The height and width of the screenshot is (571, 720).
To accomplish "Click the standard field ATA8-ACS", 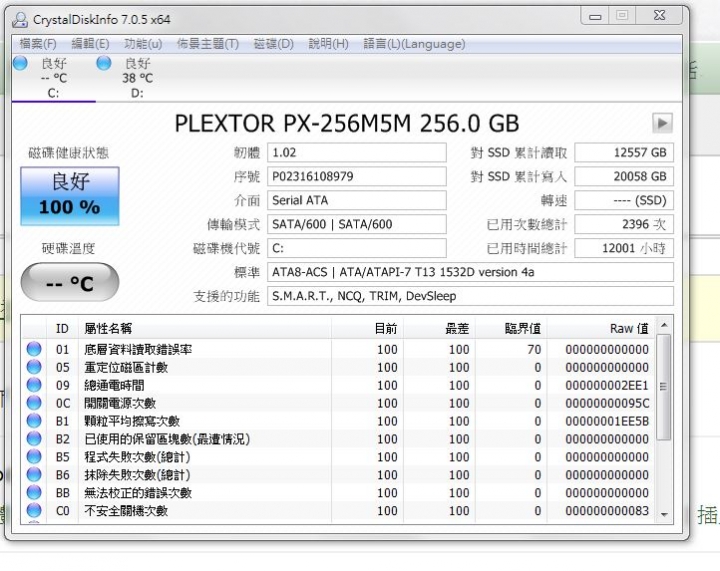I will point(471,272).
